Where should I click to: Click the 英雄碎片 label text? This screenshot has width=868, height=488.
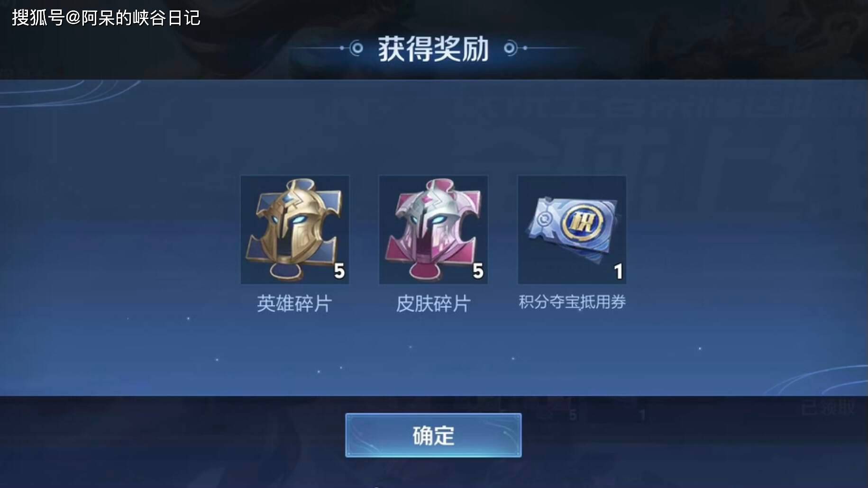tap(294, 304)
